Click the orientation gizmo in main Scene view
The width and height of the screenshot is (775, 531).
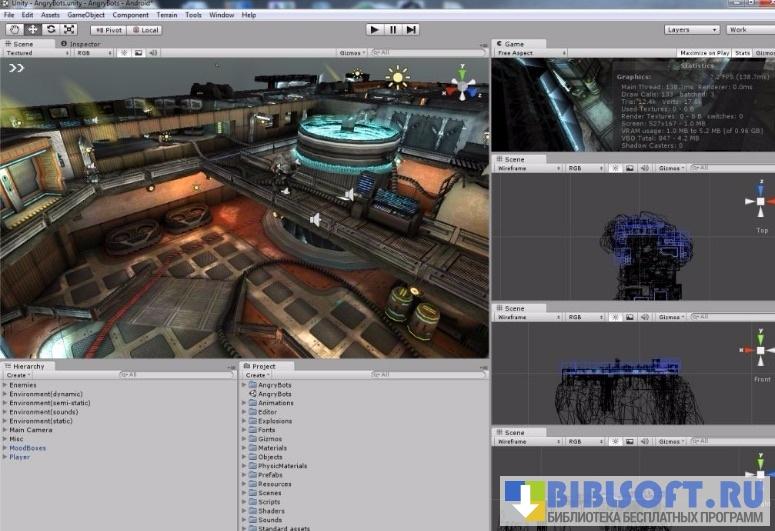point(462,83)
